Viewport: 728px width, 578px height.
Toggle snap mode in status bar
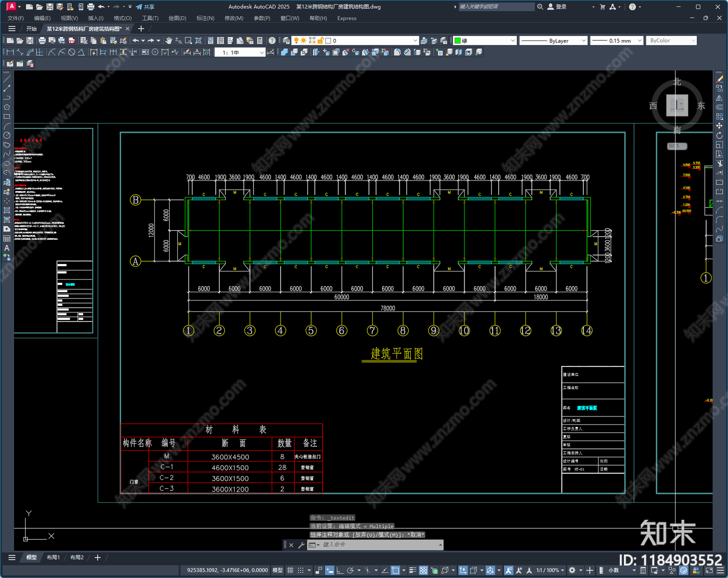point(300,570)
